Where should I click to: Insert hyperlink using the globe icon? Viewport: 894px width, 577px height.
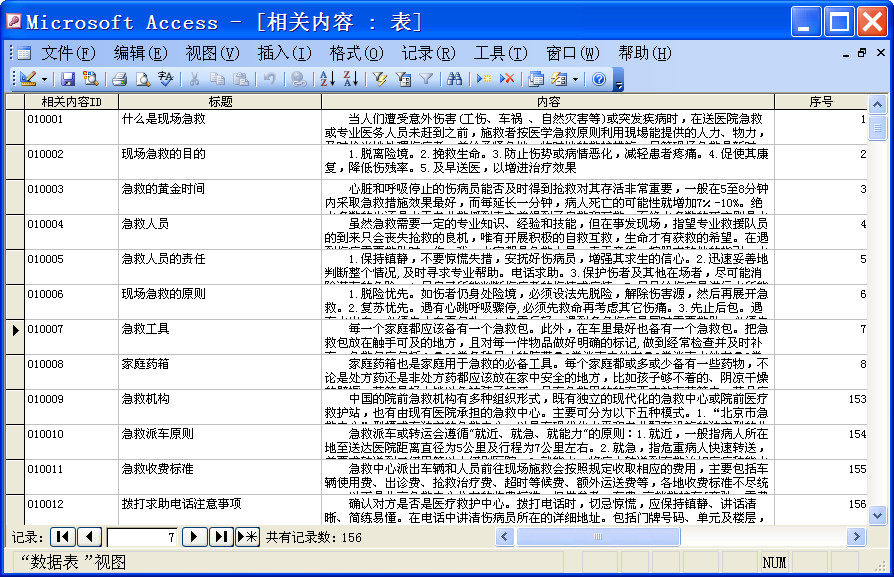[x=298, y=79]
